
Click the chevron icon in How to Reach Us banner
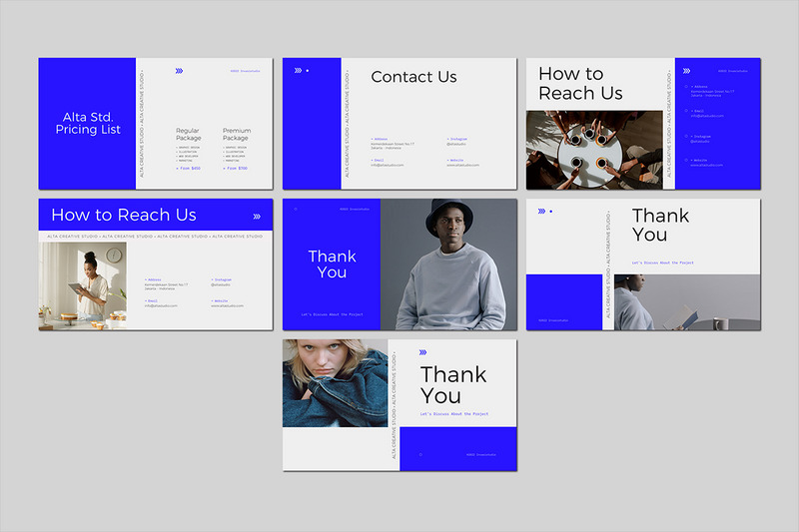(x=257, y=217)
